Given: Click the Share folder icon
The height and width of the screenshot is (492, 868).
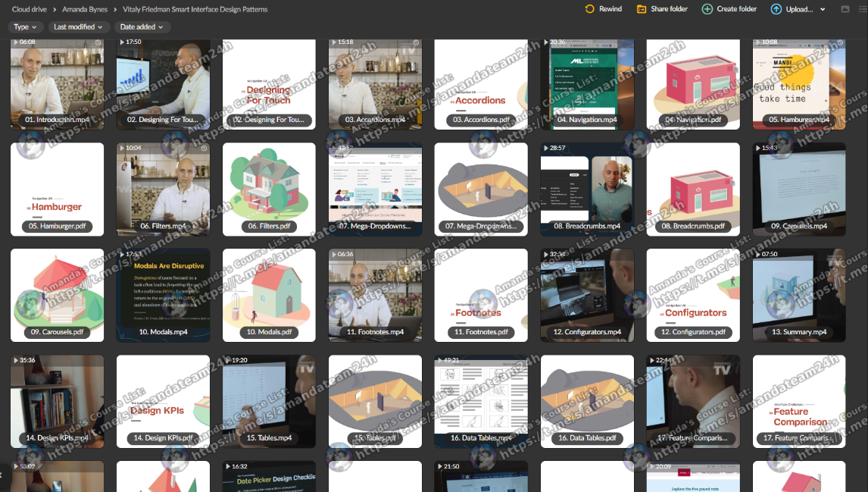Looking at the screenshot, I should click(x=642, y=9).
